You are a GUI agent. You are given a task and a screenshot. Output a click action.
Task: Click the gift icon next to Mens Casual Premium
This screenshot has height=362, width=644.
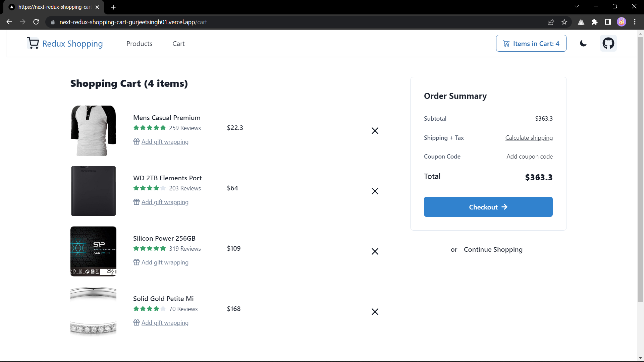pos(136,141)
